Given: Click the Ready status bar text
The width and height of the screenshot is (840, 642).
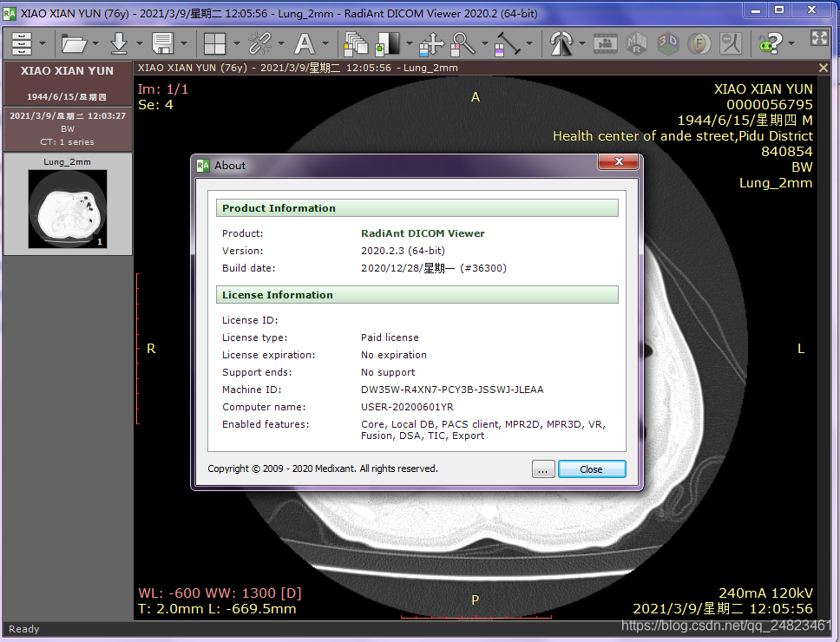Looking at the screenshot, I should coord(24,629).
